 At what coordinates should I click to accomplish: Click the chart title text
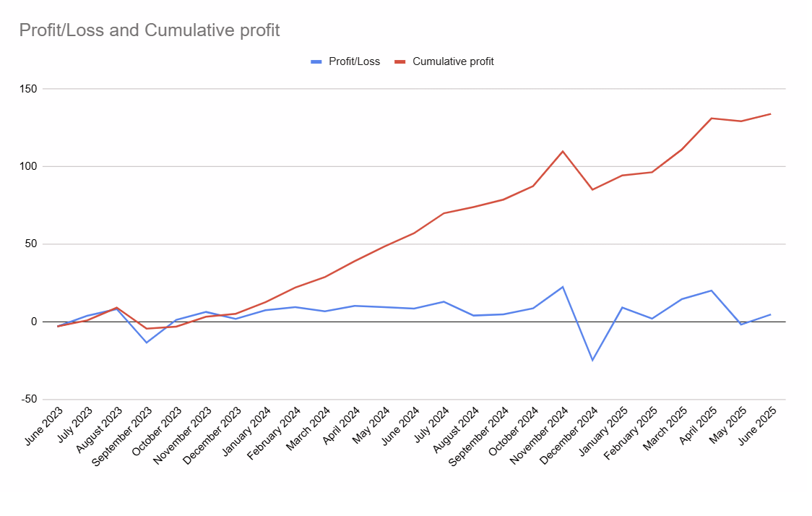coord(149,30)
